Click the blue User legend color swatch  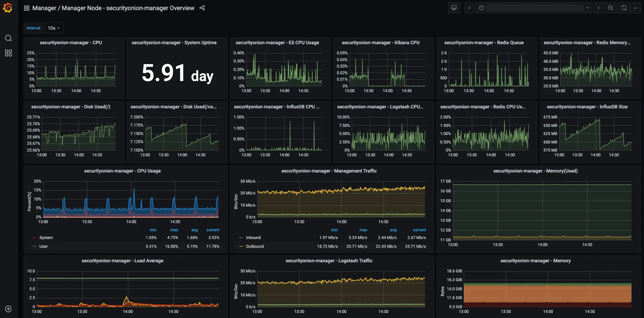(x=34, y=246)
